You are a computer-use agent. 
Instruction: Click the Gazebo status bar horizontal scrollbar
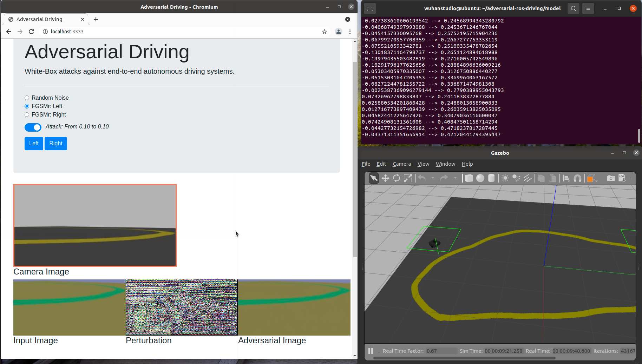[464, 358]
